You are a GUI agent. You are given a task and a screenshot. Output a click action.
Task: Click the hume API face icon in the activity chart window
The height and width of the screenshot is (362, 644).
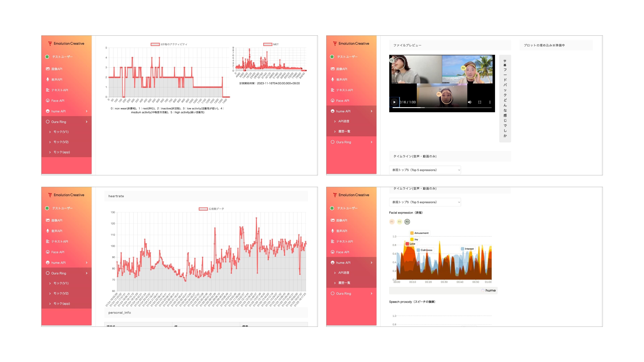[x=47, y=111]
